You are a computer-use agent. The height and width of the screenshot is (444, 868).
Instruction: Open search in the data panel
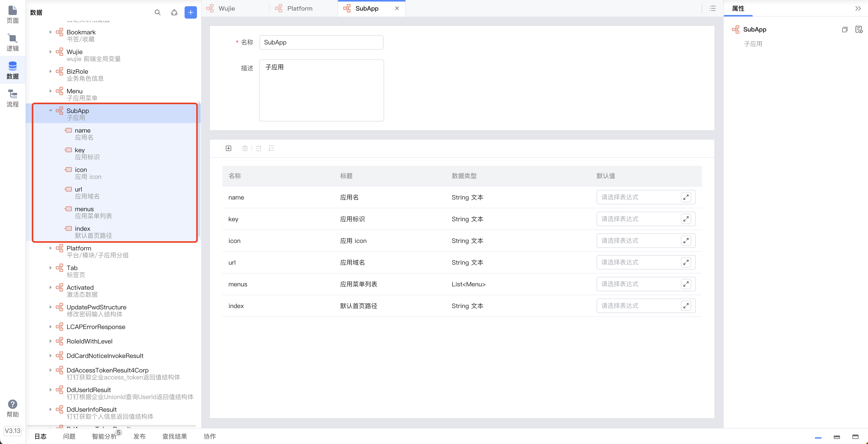pyautogui.click(x=157, y=12)
